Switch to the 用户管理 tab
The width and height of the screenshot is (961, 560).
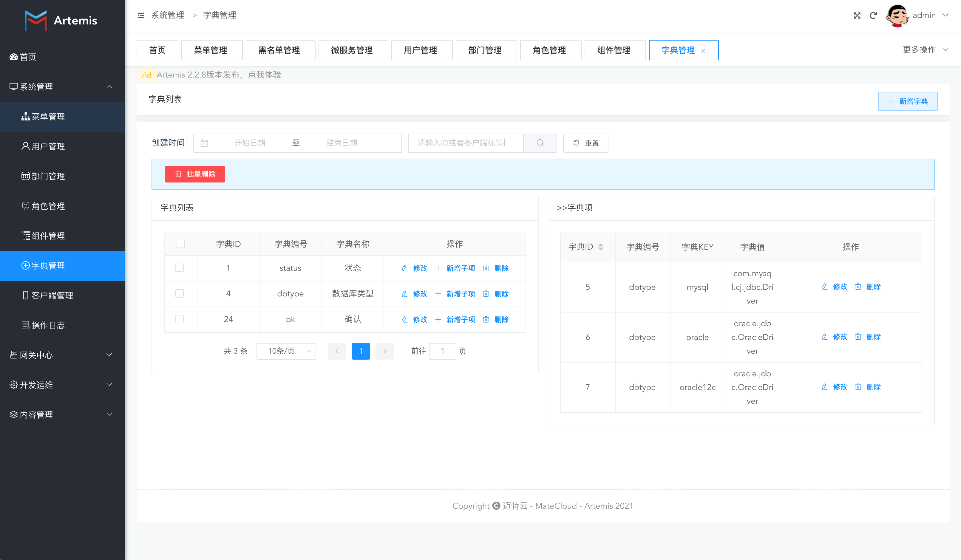(x=422, y=50)
